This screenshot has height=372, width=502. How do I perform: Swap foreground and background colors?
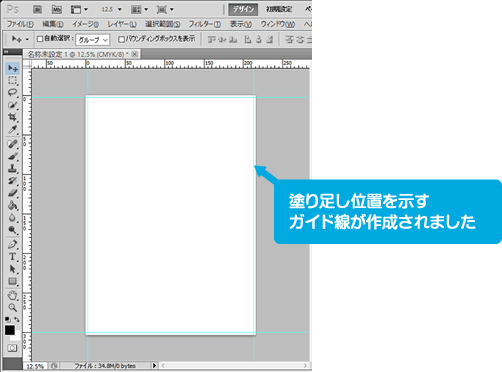tap(17, 319)
